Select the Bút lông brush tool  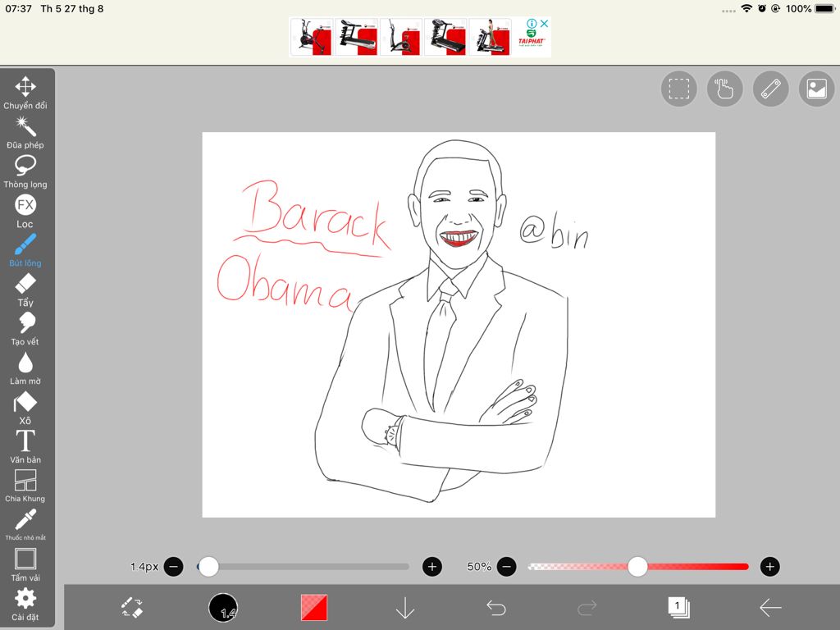tap(25, 250)
